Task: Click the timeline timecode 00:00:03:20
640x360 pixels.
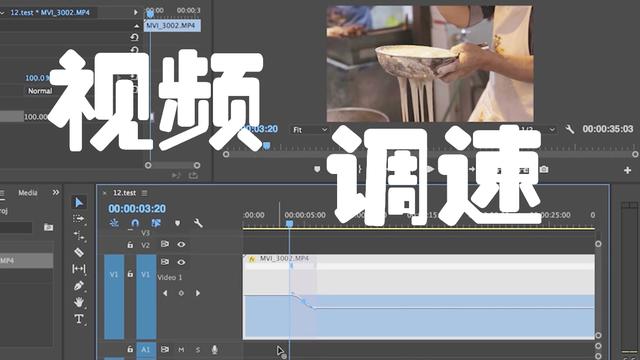Action: pos(137,209)
